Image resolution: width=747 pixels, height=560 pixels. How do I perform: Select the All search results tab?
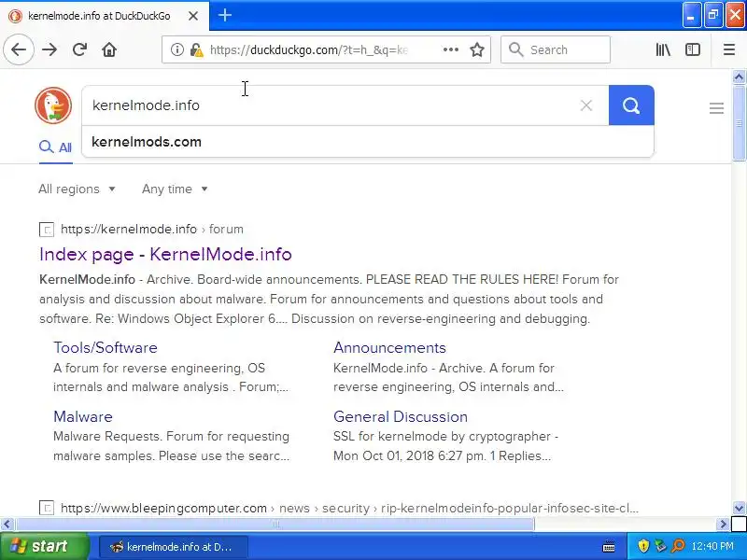(56, 147)
